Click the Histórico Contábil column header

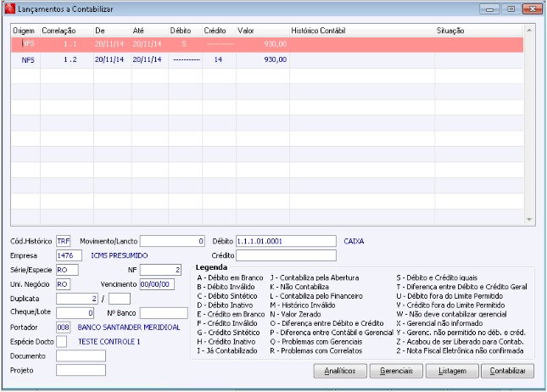point(319,30)
